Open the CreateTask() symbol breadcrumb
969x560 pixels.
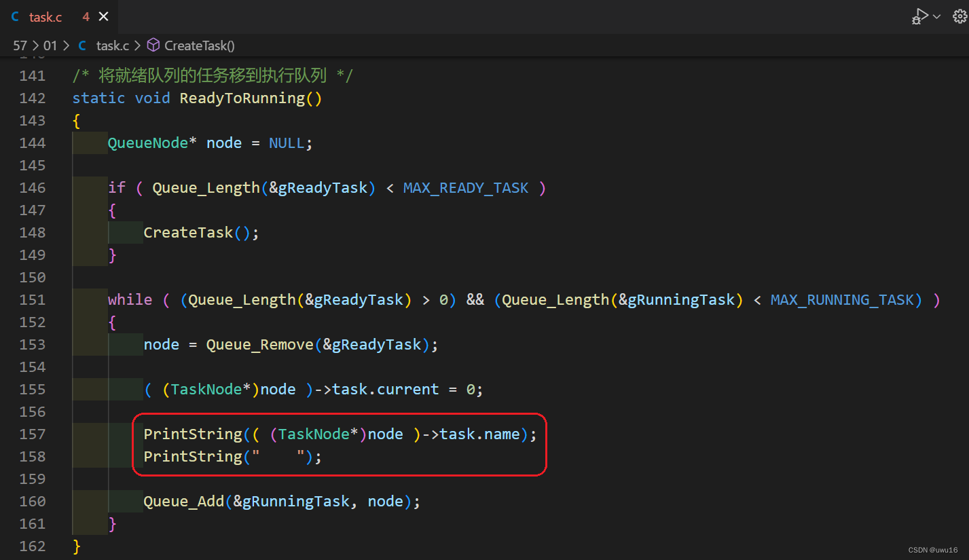(x=200, y=45)
